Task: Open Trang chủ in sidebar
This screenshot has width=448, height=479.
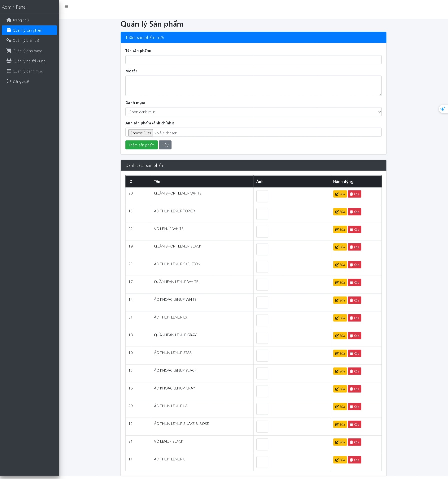Action: tap(29, 20)
